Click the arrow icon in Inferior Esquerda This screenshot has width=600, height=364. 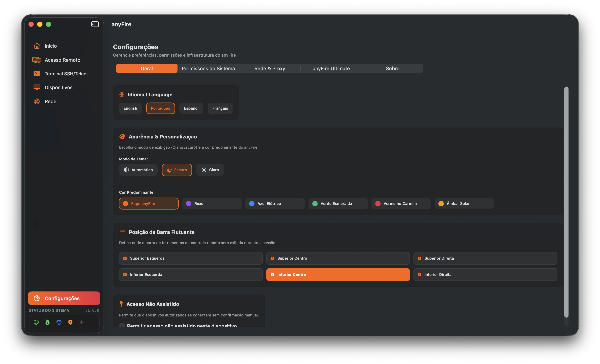click(x=125, y=275)
